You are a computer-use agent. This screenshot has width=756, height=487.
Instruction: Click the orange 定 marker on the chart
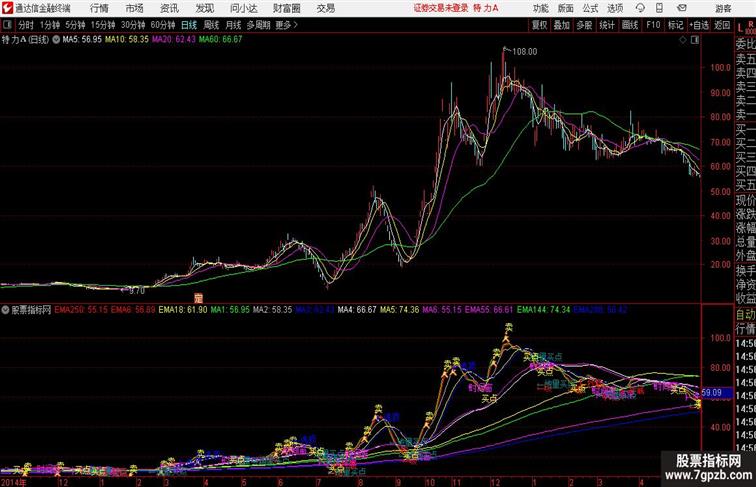point(198,298)
